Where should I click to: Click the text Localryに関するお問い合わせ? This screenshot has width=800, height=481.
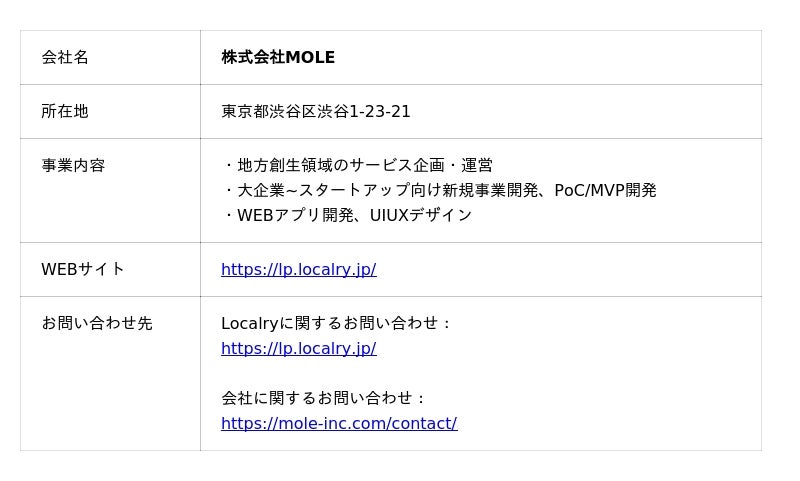337,323
